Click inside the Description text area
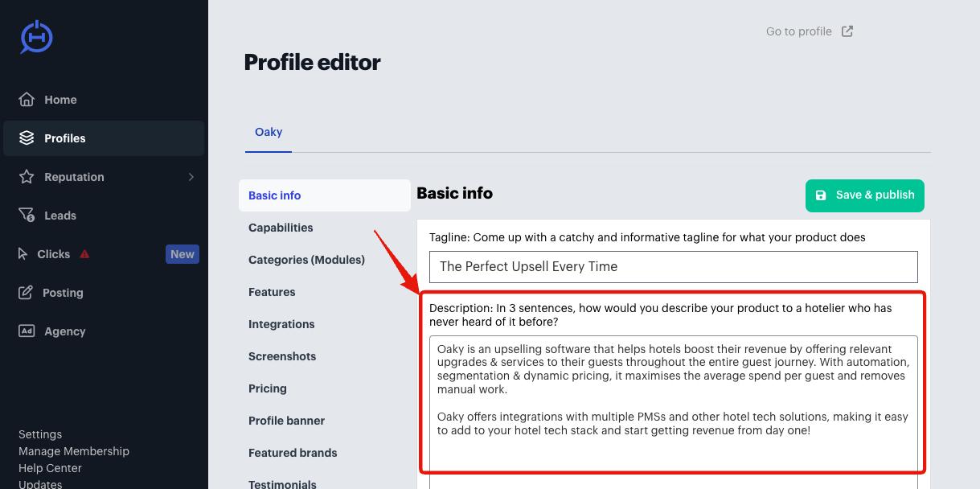Screen dimensions: 980x489 [673, 403]
